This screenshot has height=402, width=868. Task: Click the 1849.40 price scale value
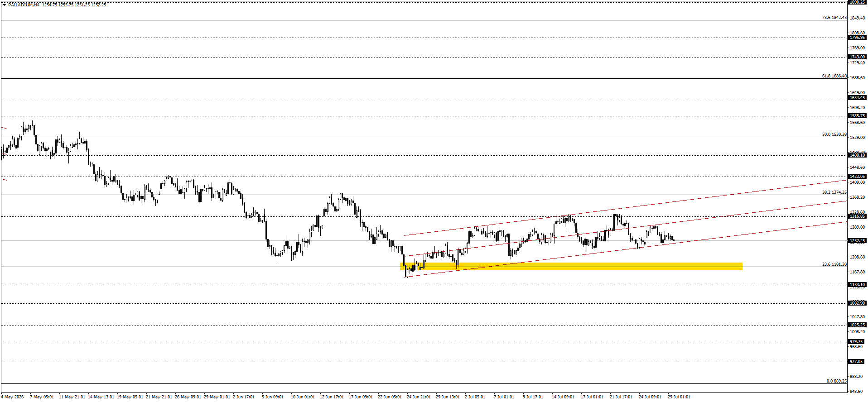tap(857, 18)
